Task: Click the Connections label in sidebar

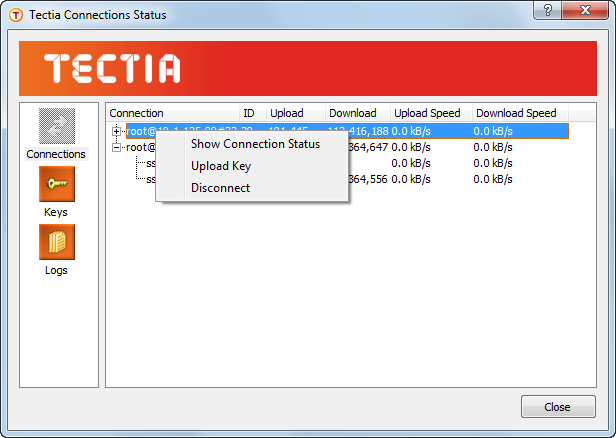Action: click(x=56, y=154)
